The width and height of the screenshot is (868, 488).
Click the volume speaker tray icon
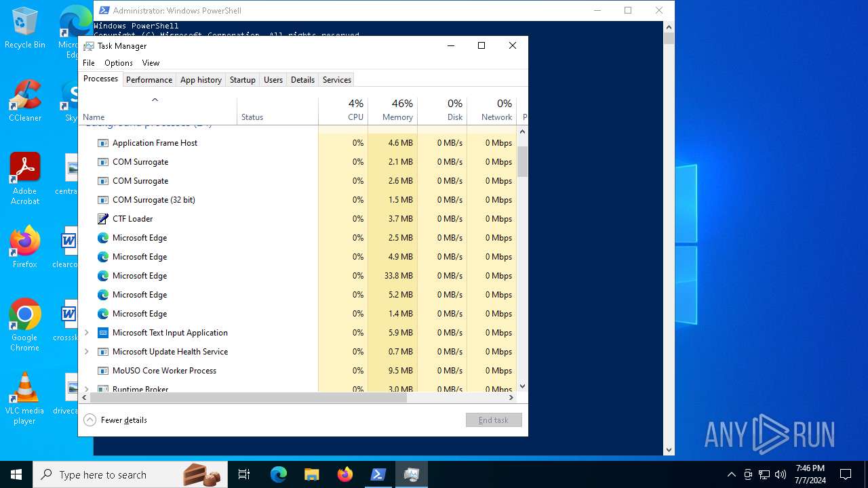[781, 474]
